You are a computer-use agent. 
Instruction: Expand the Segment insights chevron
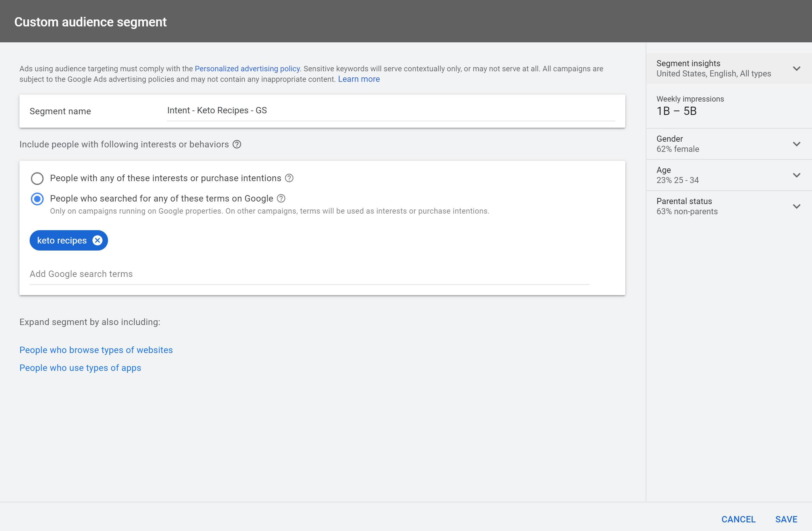point(796,68)
